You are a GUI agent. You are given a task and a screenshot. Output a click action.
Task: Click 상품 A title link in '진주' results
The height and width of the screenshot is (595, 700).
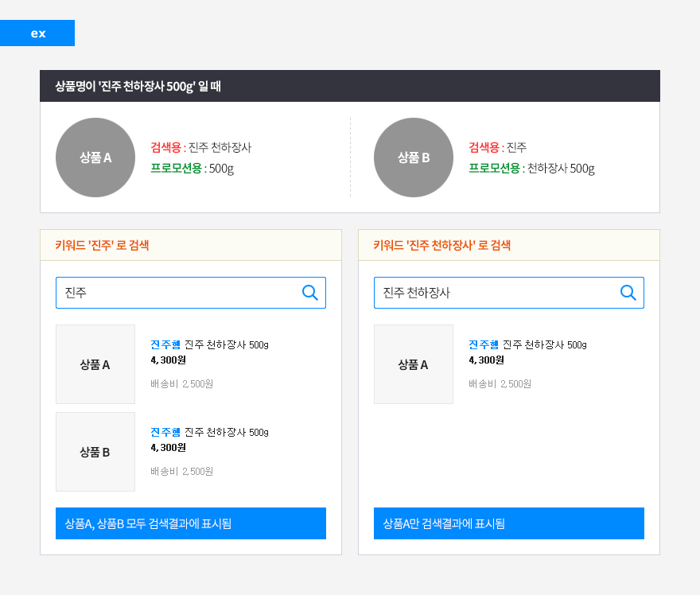(209, 344)
